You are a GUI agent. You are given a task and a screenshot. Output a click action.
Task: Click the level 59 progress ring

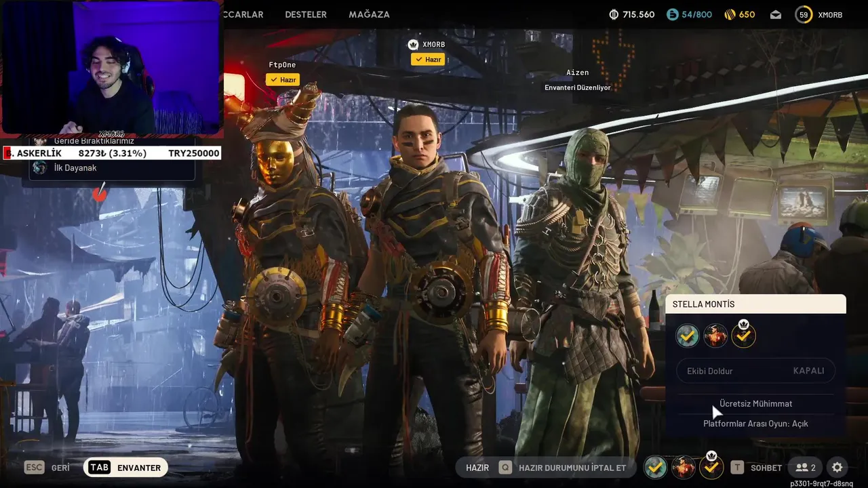[804, 14]
